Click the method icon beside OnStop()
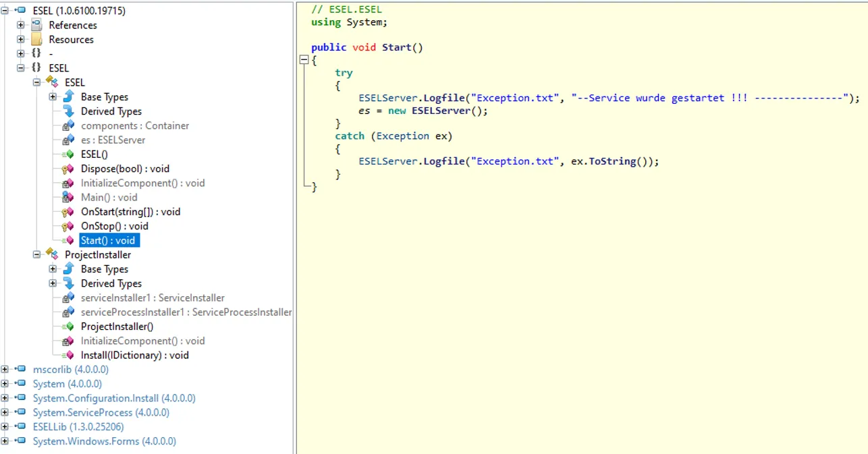The width and height of the screenshot is (868, 454). pyautogui.click(x=68, y=226)
